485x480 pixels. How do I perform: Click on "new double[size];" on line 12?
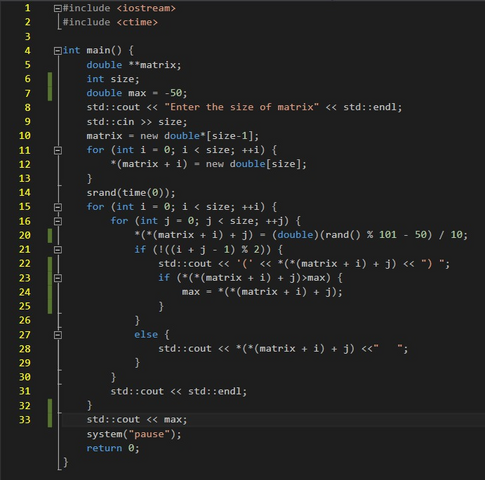pyautogui.click(x=256, y=164)
